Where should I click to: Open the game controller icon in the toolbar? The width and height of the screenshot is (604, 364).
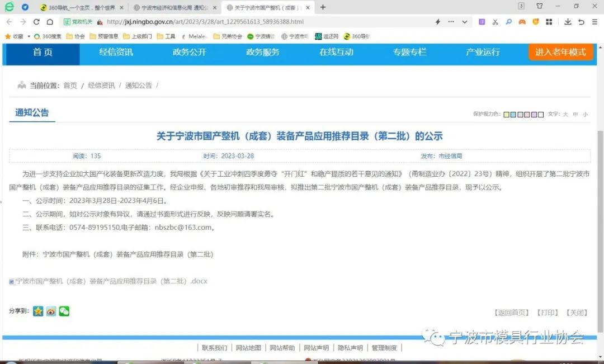[521, 21]
